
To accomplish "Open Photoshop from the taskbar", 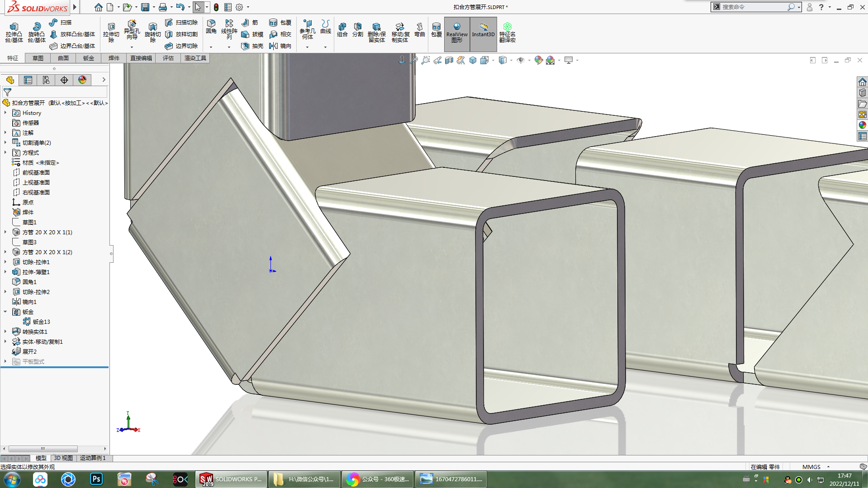I will (96, 479).
